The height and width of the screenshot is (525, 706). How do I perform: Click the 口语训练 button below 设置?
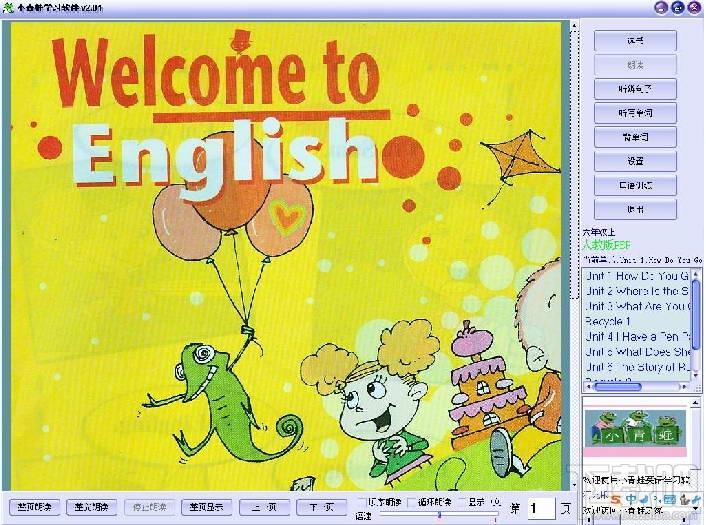point(635,185)
